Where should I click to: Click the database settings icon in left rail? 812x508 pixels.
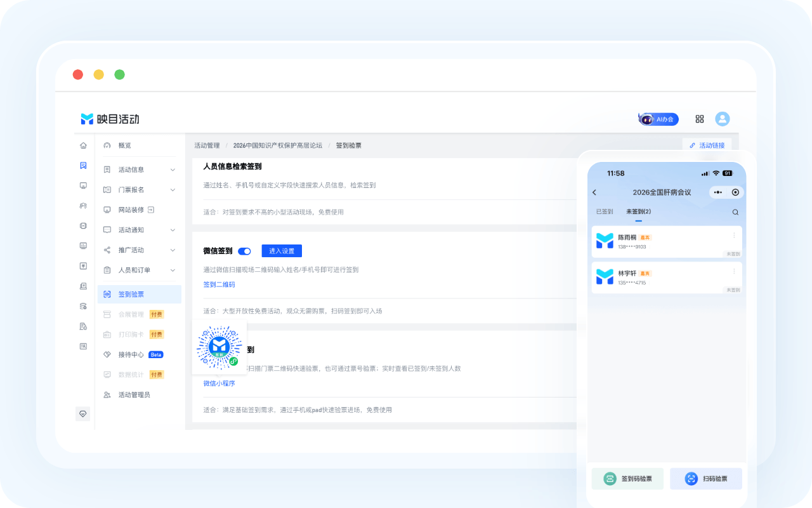[83, 306]
